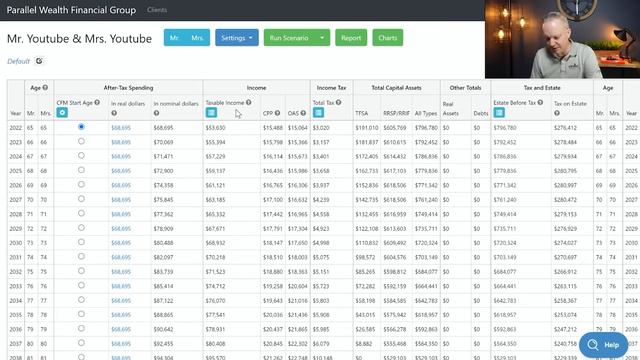Open Estate Before Tax help icon

point(540,102)
